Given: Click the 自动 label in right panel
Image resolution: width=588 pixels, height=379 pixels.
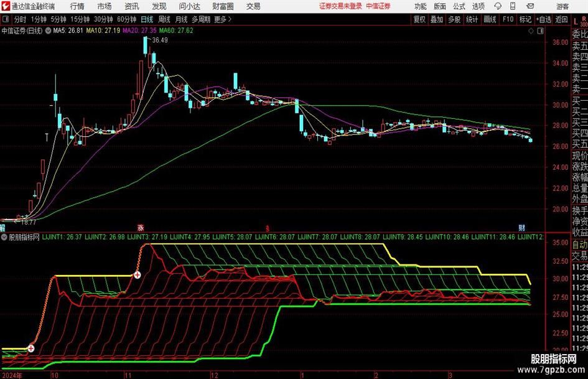Looking at the screenshot, I should coord(580,245).
